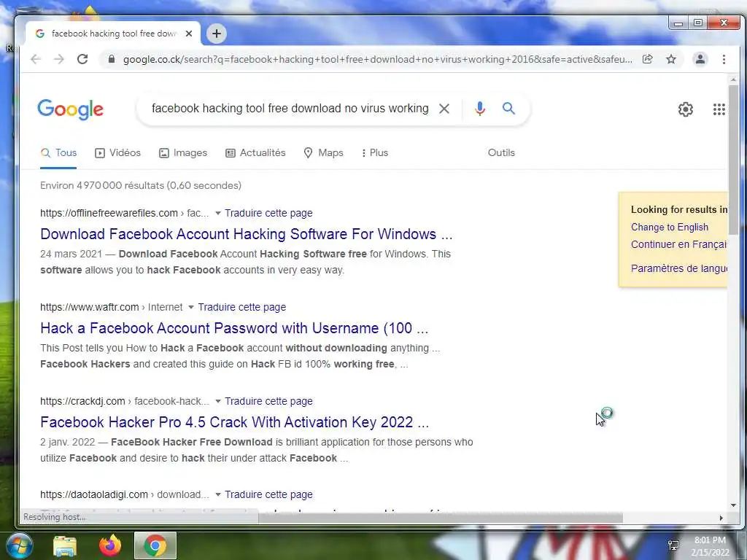Click the scrollbar up arrow
The height and width of the screenshot is (560, 747).
pyautogui.click(x=733, y=79)
